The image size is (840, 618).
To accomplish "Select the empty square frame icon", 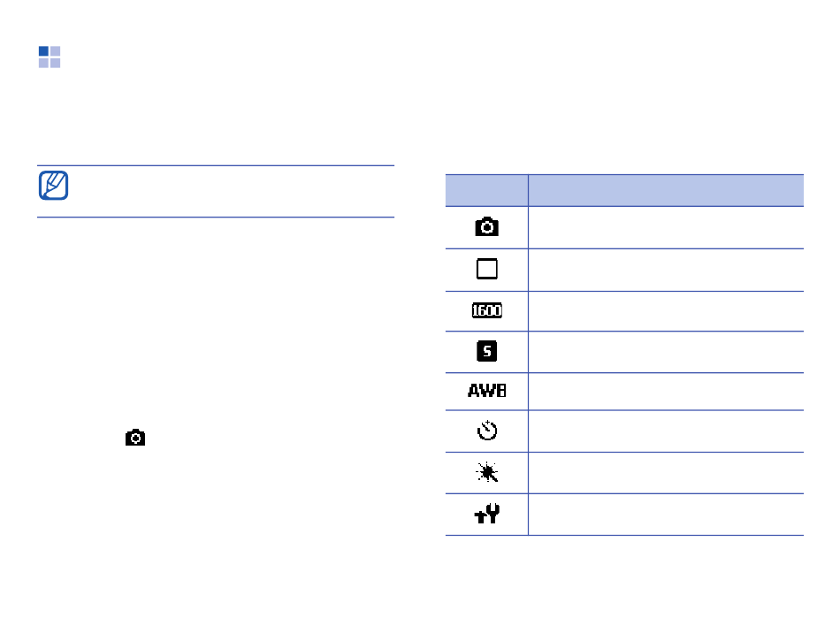I will click(486, 269).
